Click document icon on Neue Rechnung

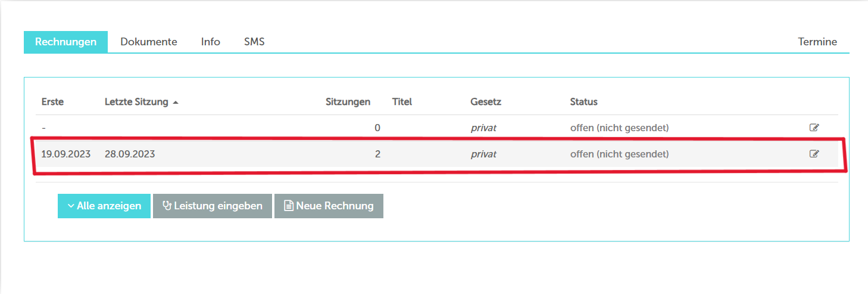[x=289, y=206]
